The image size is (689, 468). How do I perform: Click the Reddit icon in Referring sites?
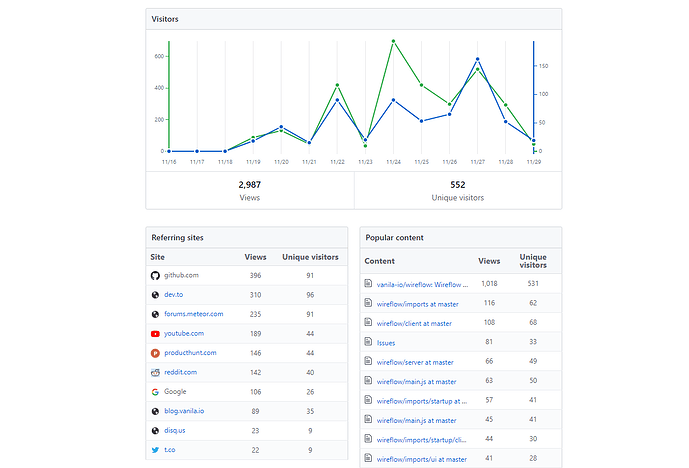pyautogui.click(x=155, y=373)
